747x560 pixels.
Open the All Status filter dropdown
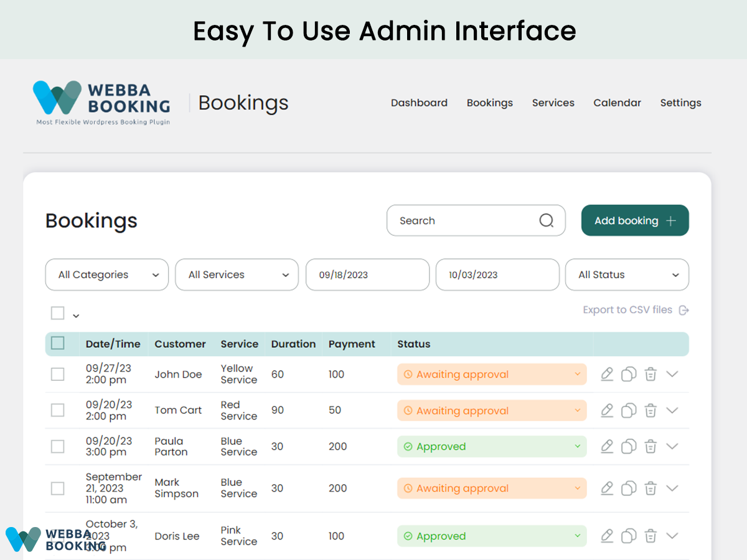click(x=626, y=275)
